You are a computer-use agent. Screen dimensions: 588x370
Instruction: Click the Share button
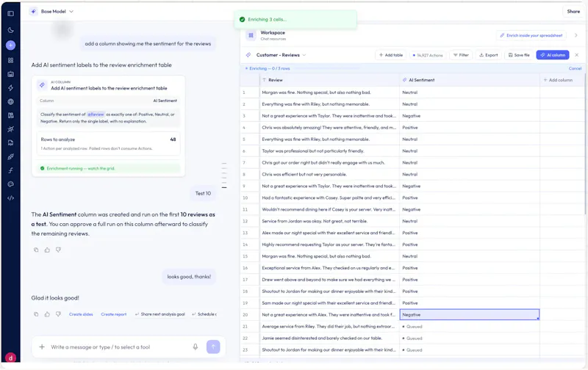573,12
